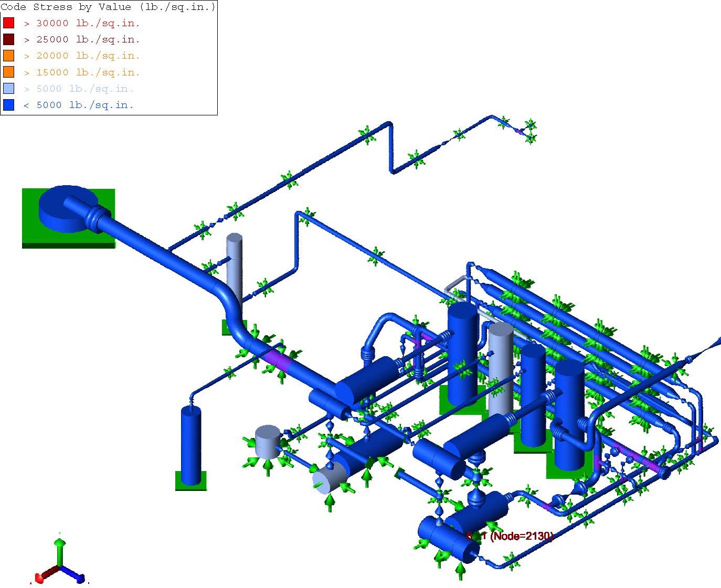Open the Code Stress by Value title bar
The image size is (721, 588).
point(108,7)
